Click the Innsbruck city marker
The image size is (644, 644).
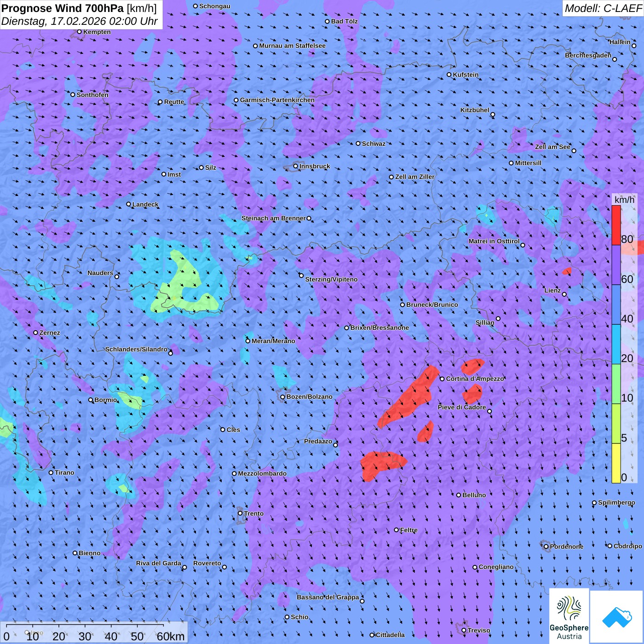296,166
